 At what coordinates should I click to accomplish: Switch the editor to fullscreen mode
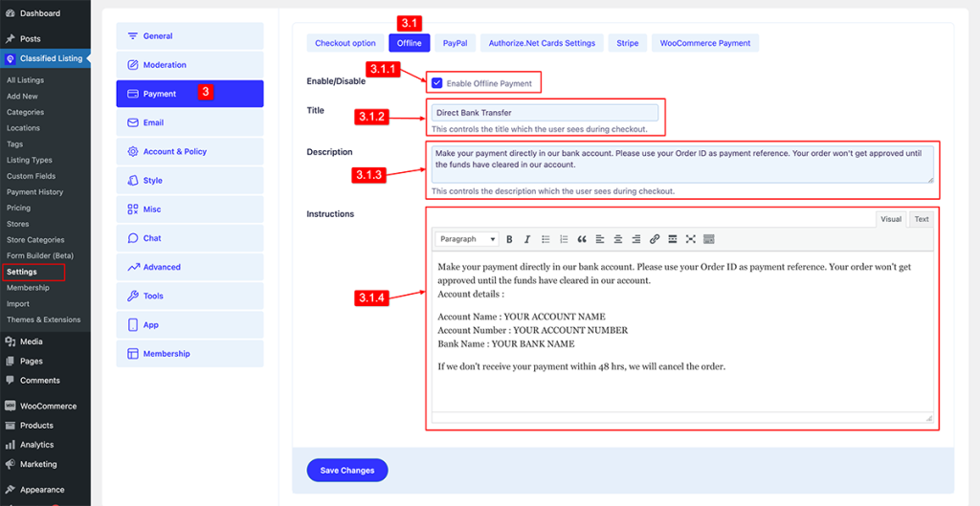click(x=691, y=239)
